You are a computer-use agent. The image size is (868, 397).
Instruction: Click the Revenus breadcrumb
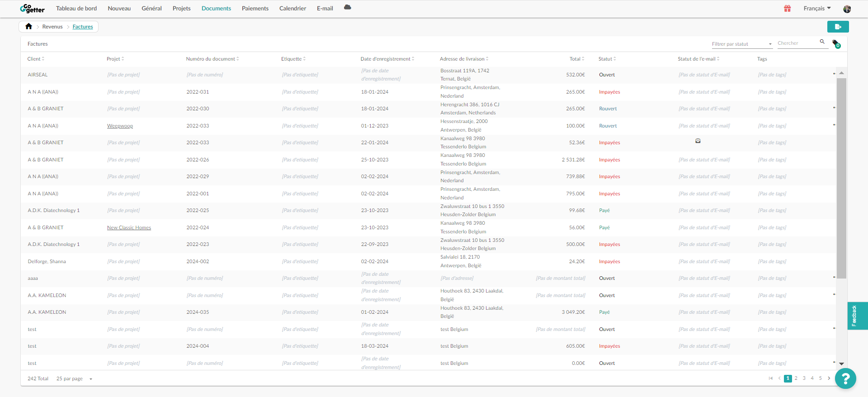click(52, 27)
